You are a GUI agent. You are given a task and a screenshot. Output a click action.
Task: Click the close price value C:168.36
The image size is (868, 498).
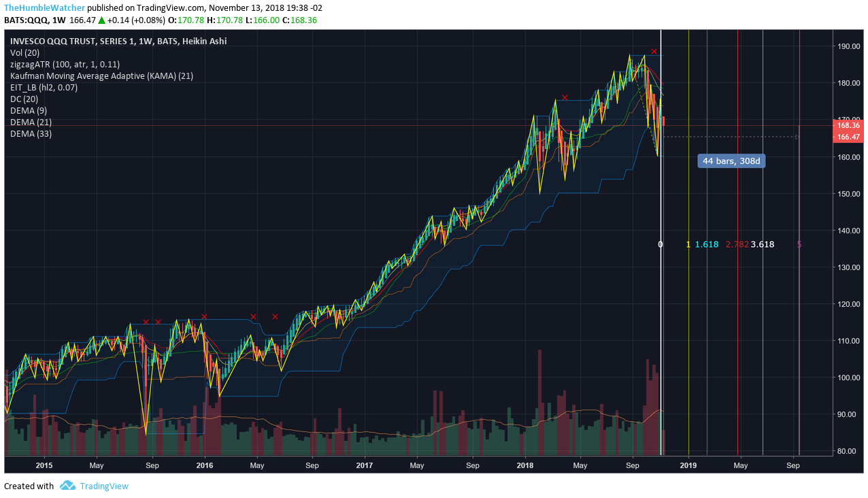tap(302, 20)
